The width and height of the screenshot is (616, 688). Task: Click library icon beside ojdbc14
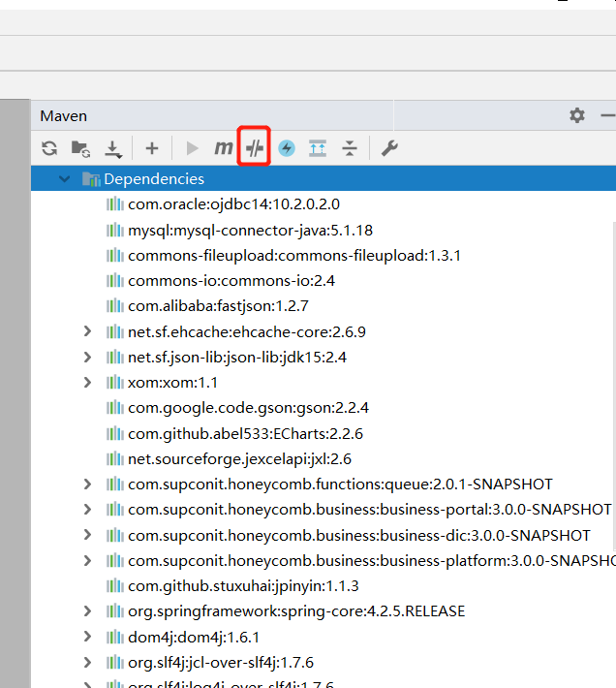pyautogui.click(x=115, y=204)
